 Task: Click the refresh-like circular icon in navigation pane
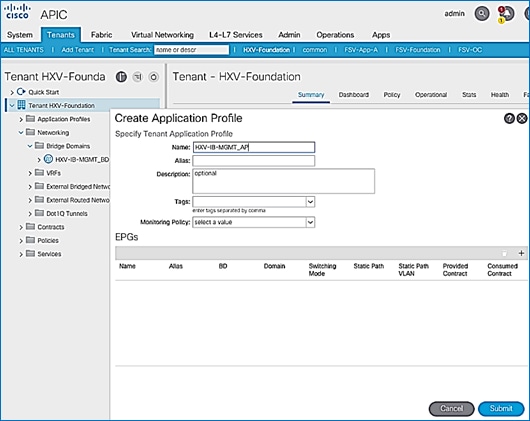tap(153, 77)
